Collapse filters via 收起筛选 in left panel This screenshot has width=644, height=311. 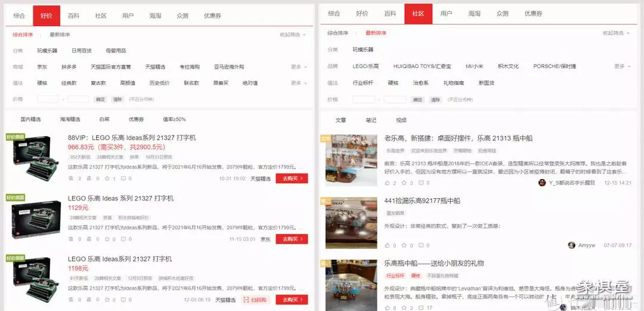(x=293, y=35)
